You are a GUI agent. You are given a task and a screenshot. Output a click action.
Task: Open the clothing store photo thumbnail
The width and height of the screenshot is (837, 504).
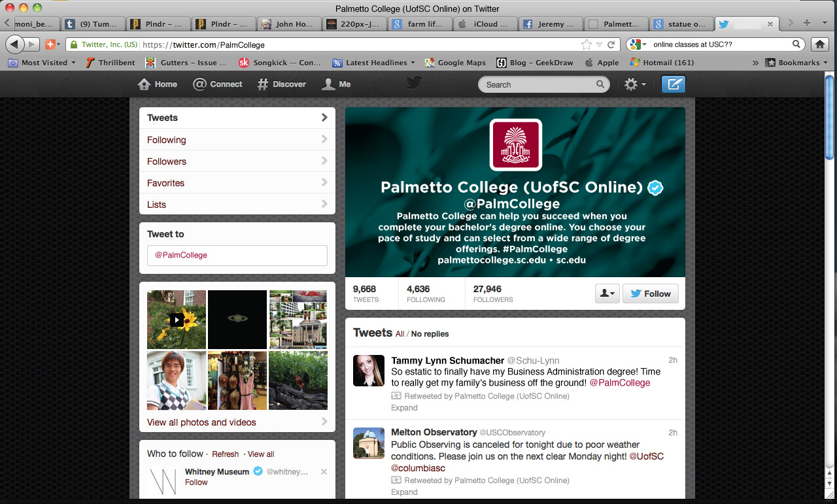[x=237, y=380]
